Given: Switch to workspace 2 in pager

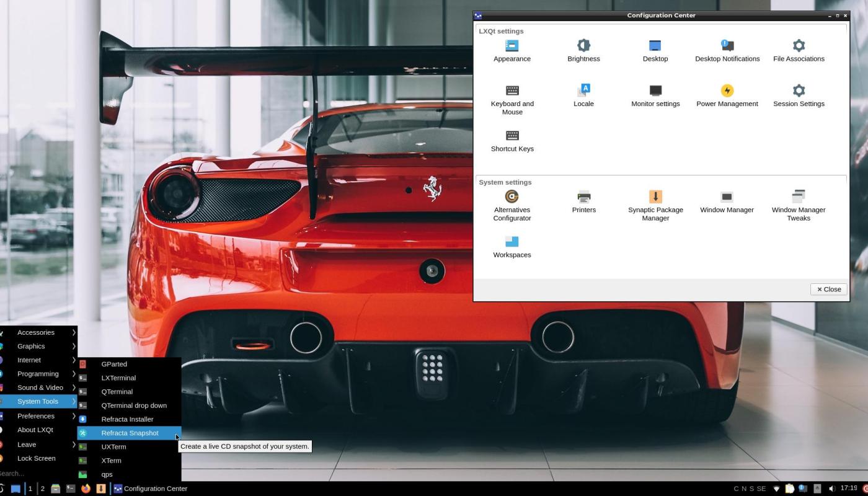Looking at the screenshot, I should click(x=42, y=489).
